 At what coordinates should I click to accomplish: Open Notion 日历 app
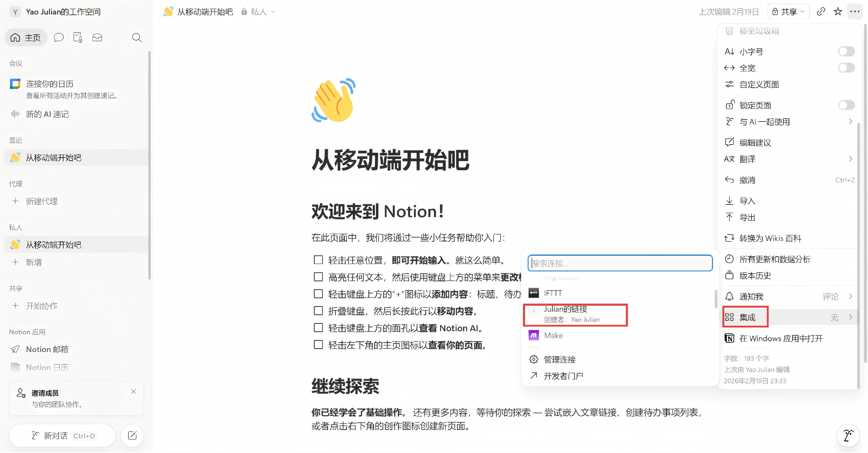click(x=76, y=367)
